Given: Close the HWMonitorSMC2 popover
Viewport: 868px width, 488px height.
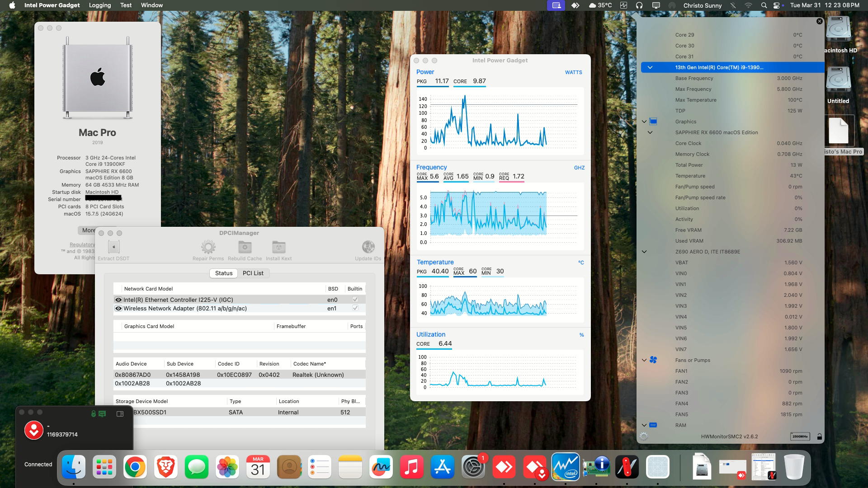Looking at the screenshot, I should tap(819, 21).
